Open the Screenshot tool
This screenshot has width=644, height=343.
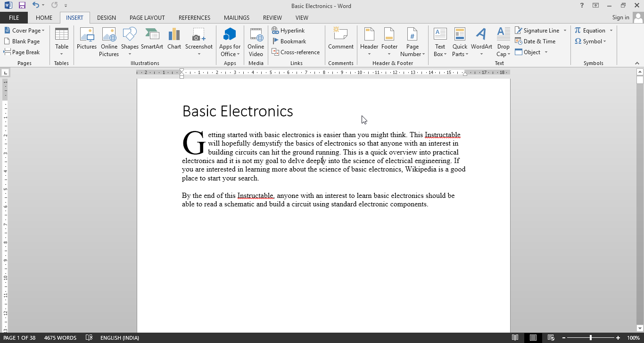[199, 42]
